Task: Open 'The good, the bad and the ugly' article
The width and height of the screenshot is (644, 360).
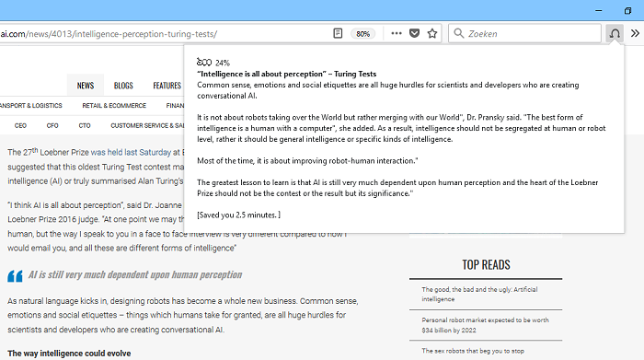Action: click(479, 295)
